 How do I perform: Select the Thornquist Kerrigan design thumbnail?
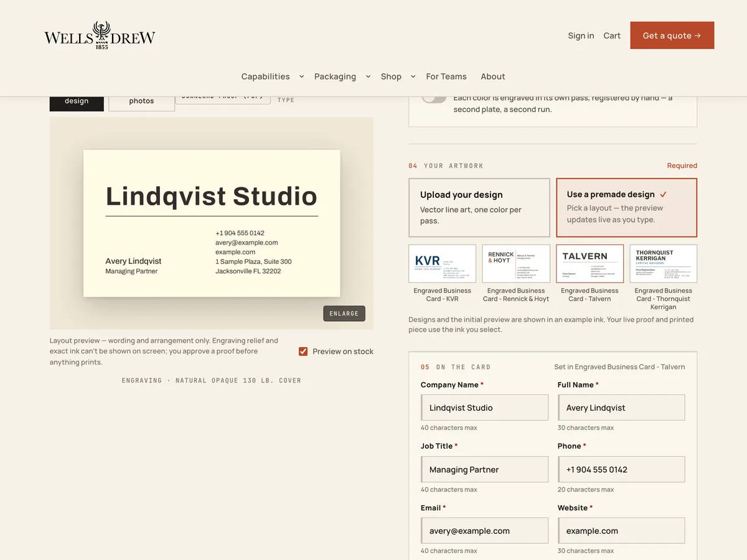pos(664,264)
